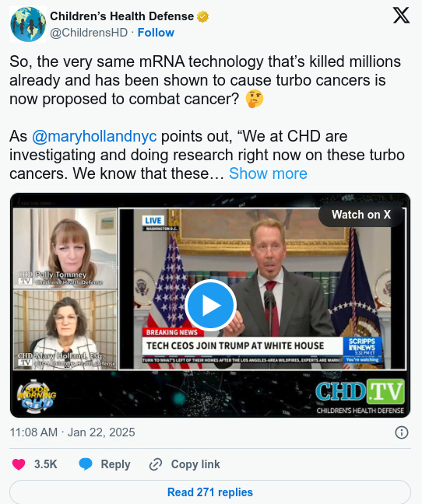The width and height of the screenshot is (422, 504).
Task: Click the gold verified badge
Action: pos(202,16)
